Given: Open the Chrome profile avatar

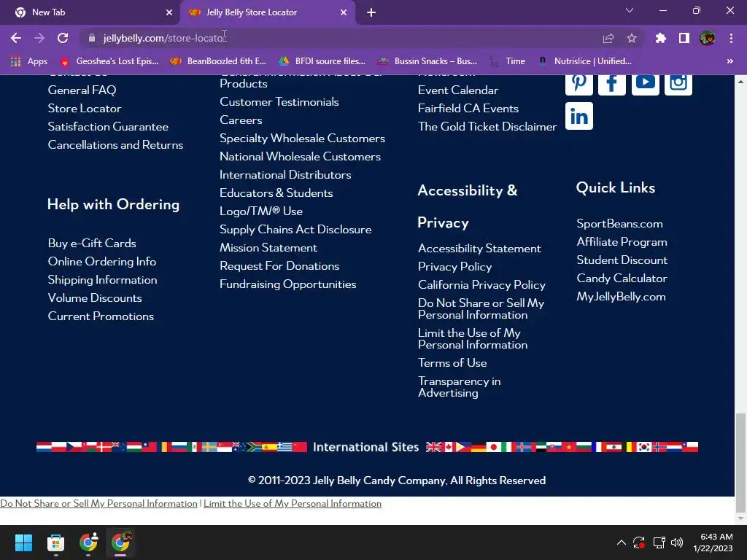Looking at the screenshot, I should [708, 38].
